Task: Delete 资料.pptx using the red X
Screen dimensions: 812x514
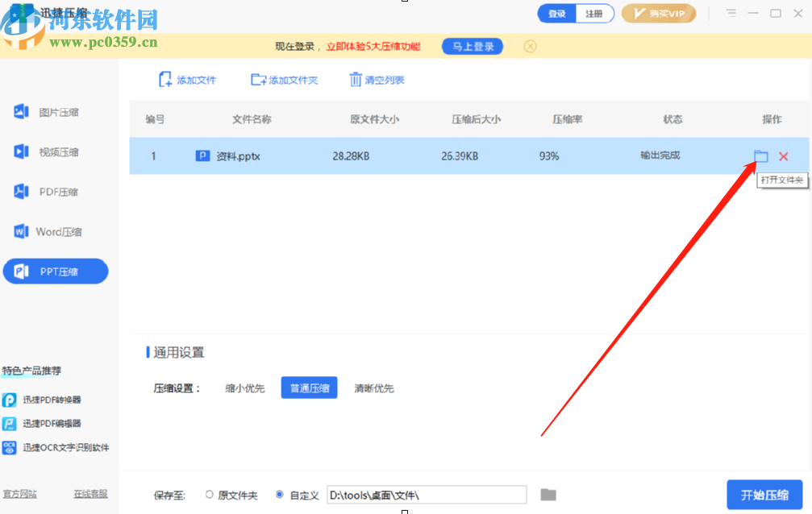Action: (x=782, y=156)
